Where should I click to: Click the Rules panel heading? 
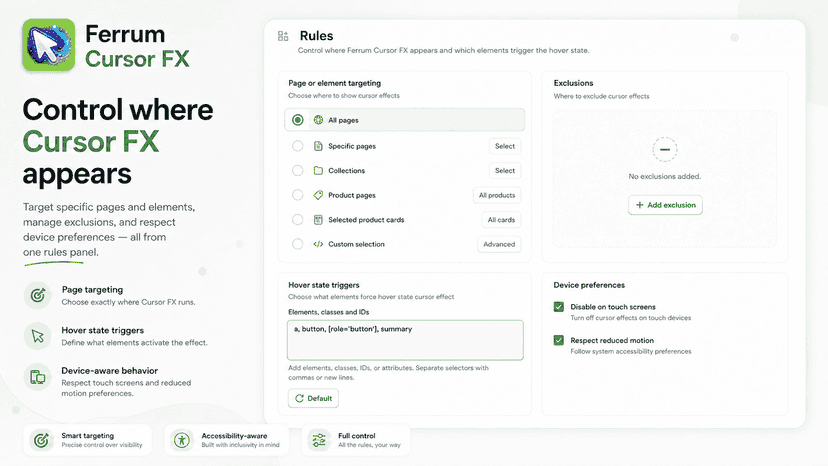[316, 36]
